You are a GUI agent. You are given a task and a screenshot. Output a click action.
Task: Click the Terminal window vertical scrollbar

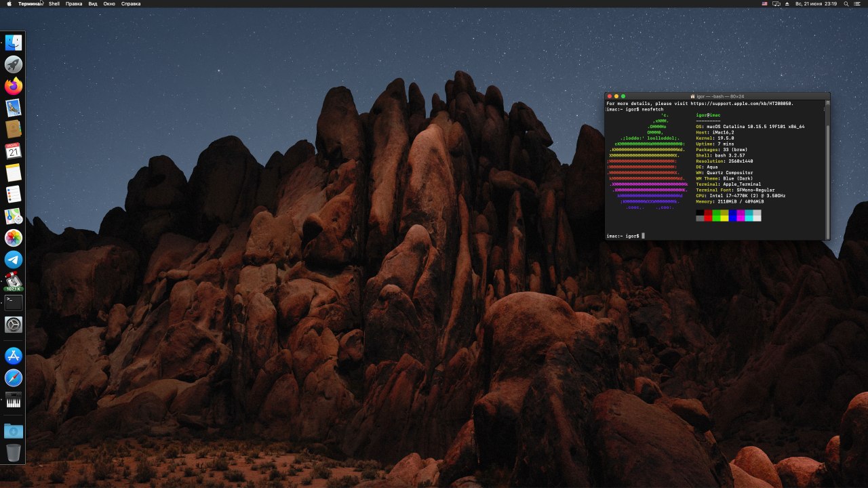click(827, 181)
